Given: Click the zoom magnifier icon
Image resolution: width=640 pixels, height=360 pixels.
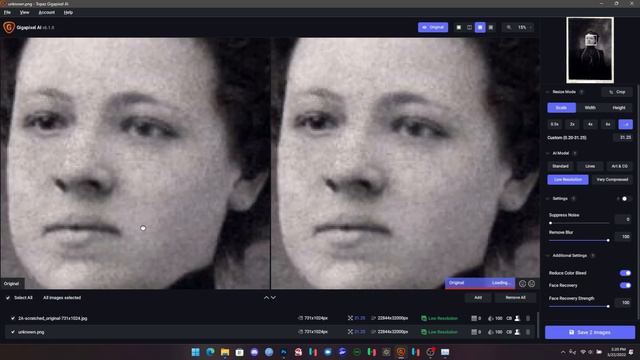Looking at the screenshot, I should point(509,27).
